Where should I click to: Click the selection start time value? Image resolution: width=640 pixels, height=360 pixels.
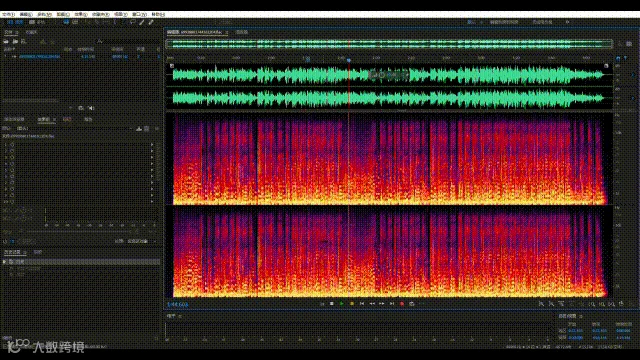(x=576, y=331)
